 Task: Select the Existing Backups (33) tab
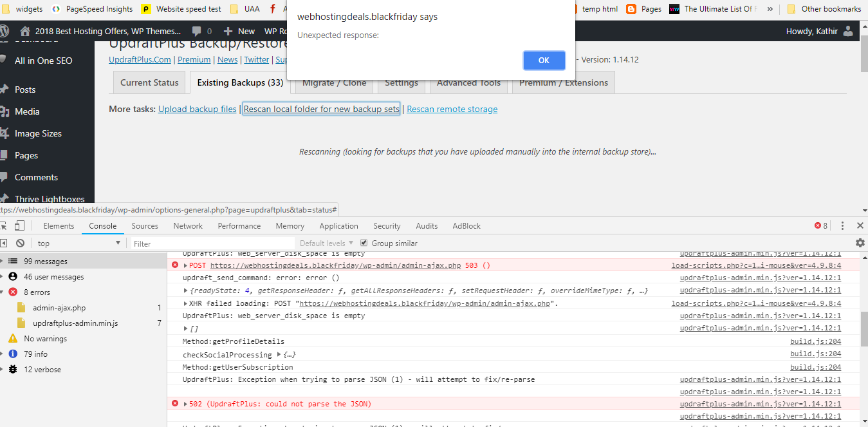tap(240, 82)
